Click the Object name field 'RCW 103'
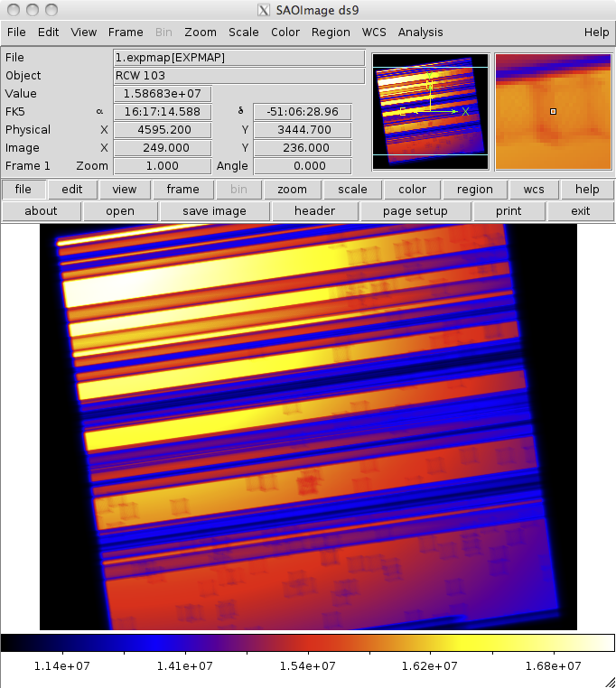 pyautogui.click(x=238, y=76)
